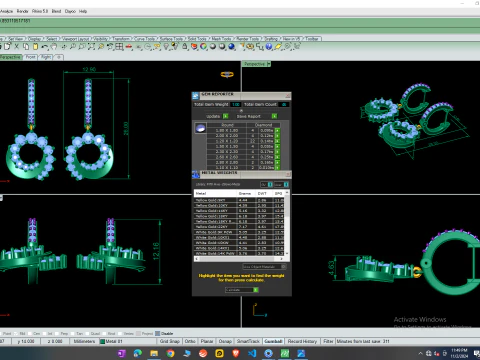Click the green Calculate button
Viewport: 480px width, 360px height.
(256, 290)
